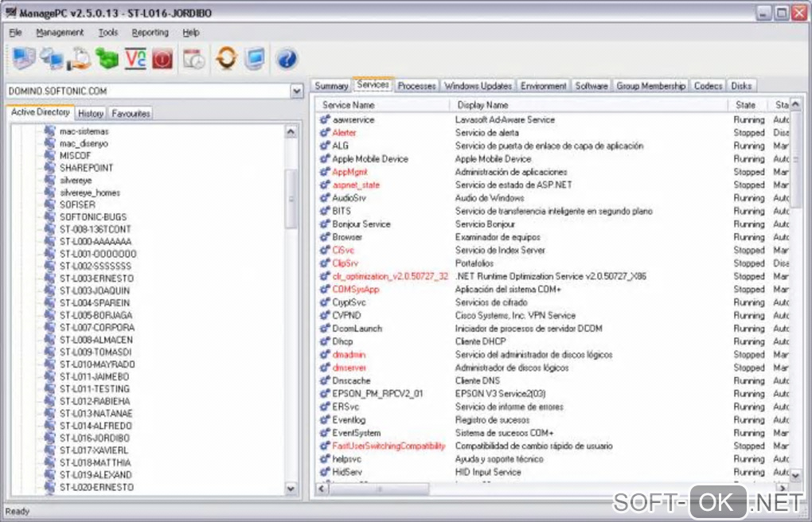Click the DOMINO.SOFTONIC.COM domain field
The image size is (812, 522).
(x=148, y=92)
